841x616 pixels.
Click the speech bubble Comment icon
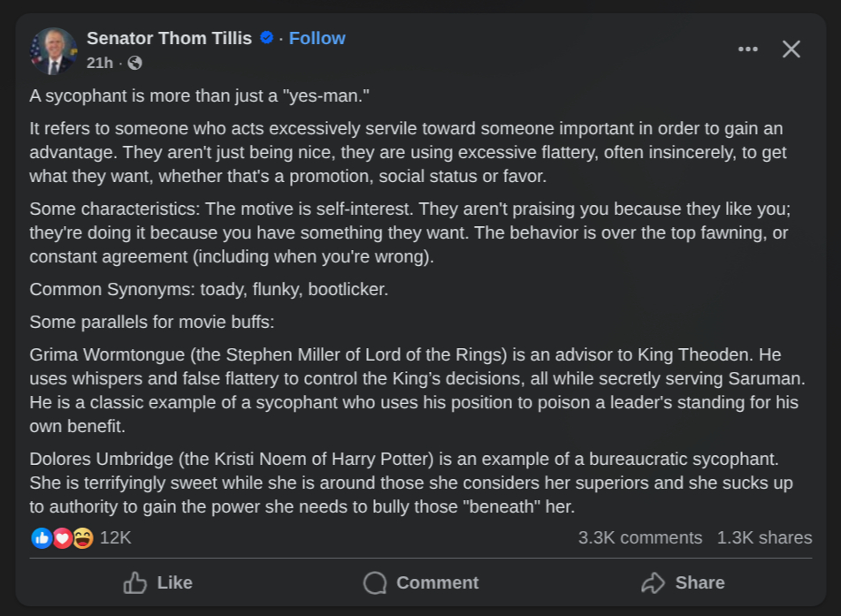[x=376, y=582]
